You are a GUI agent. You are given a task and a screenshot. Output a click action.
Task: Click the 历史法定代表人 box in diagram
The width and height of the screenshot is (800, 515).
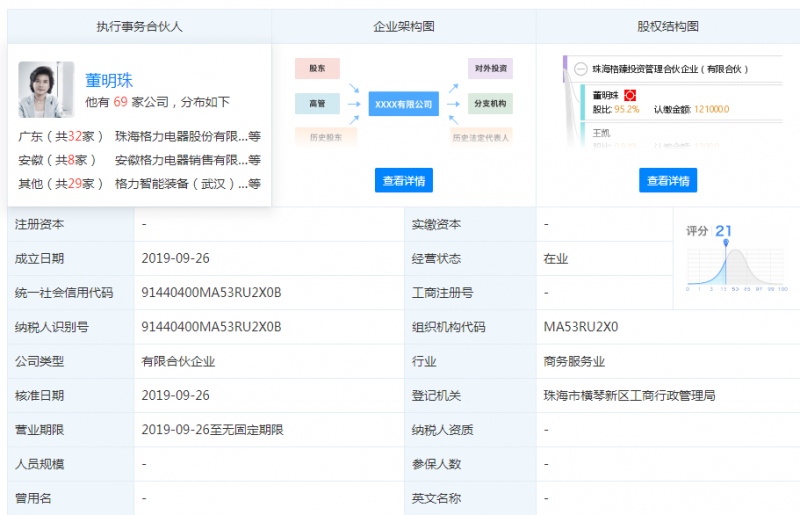(484, 137)
